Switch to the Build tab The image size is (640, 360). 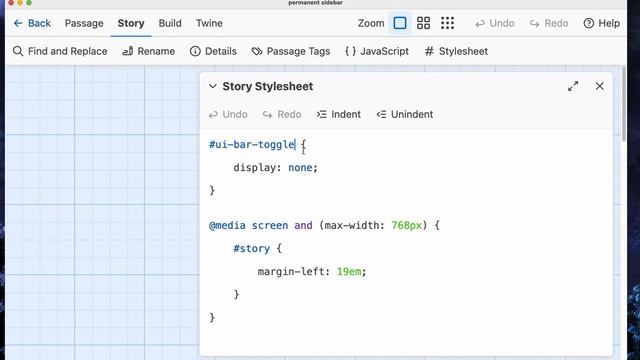point(170,23)
